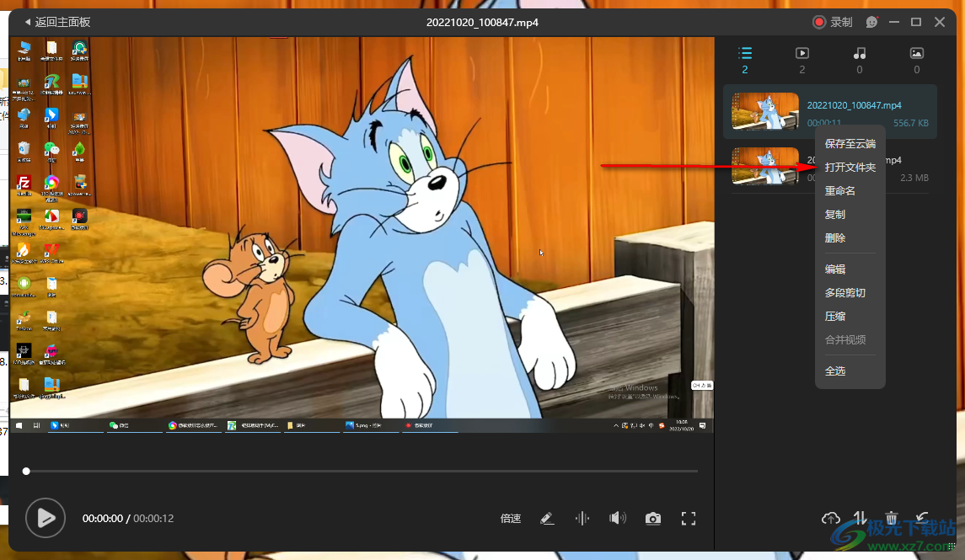Click the cloud upload icon below the file list

(x=830, y=518)
